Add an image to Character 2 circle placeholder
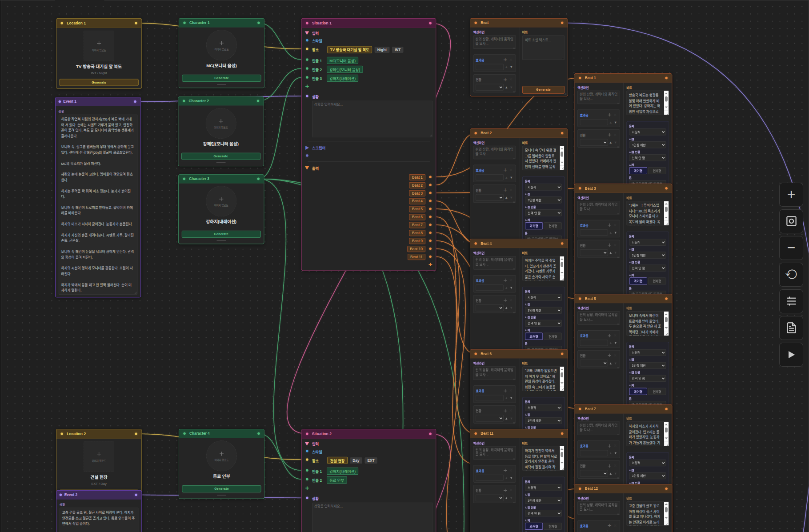 tap(221, 123)
